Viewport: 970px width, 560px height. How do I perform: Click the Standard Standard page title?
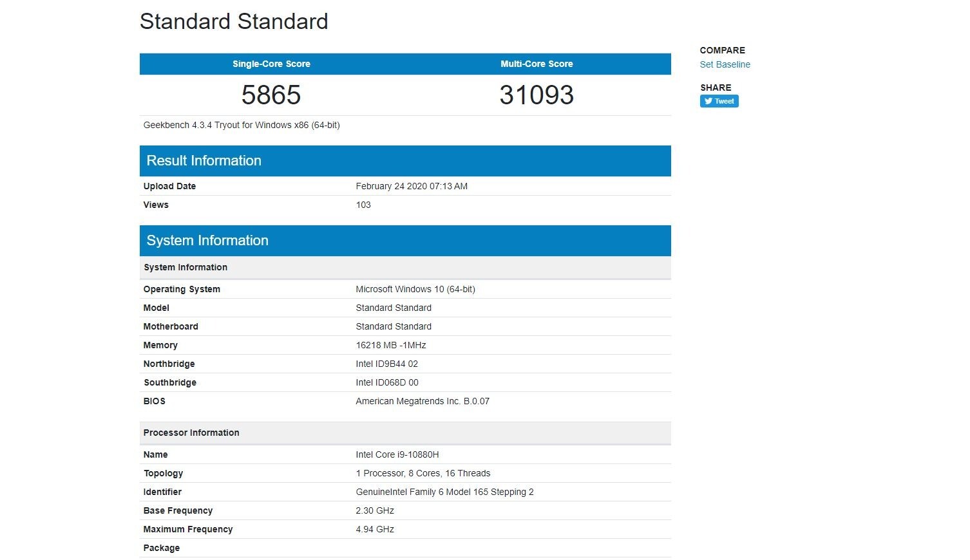point(234,21)
